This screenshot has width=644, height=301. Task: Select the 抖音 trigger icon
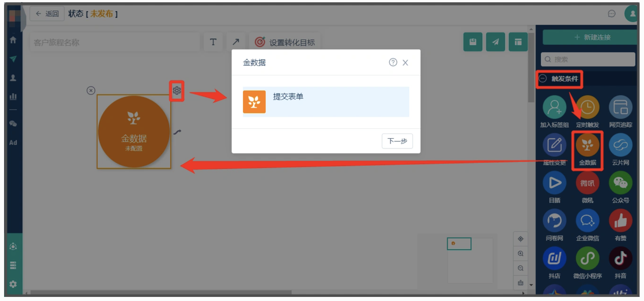tap(620, 258)
